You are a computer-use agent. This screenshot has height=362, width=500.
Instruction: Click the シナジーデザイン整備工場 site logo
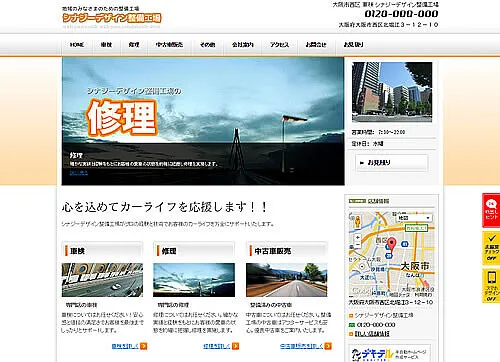(x=112, y=18)
